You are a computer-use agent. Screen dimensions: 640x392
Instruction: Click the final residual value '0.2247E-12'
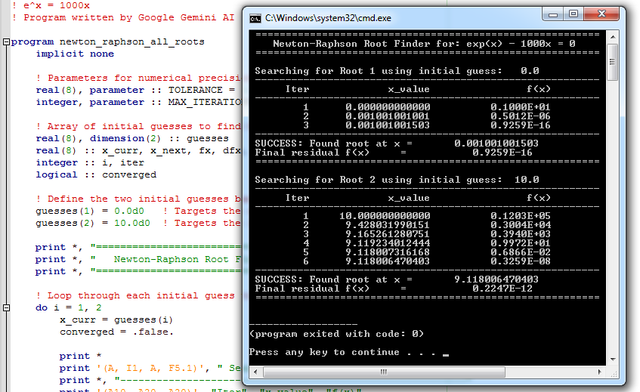[x=502, y=289]
